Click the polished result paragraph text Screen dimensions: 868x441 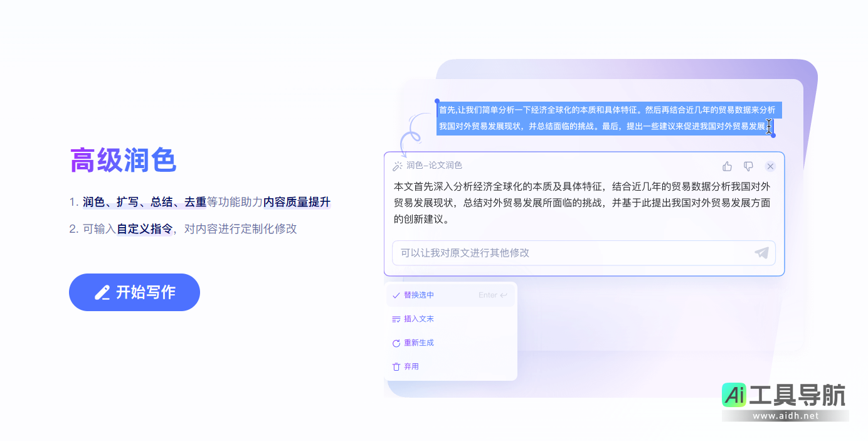(581, 203)
